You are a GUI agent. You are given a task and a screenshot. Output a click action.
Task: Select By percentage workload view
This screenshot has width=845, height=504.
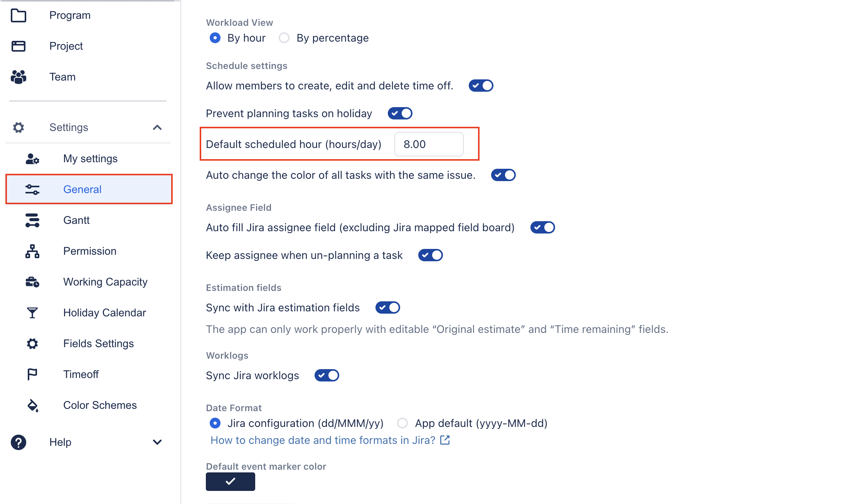[x=284, y=39]
